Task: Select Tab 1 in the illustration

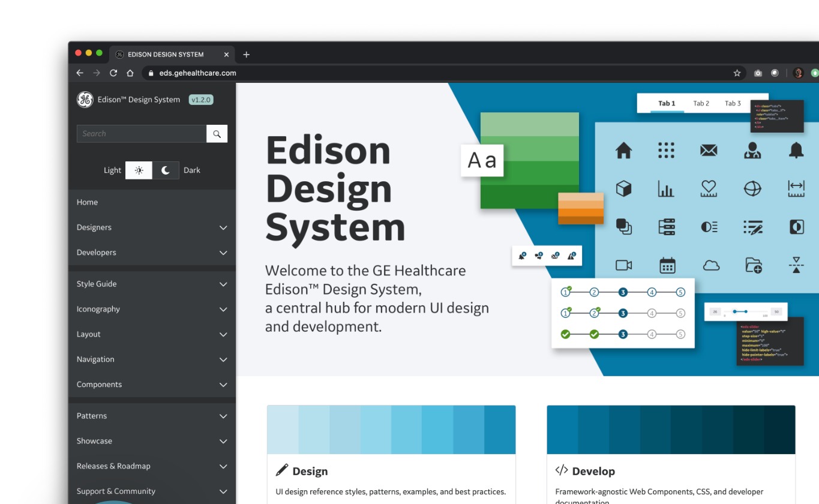Action: 667,103
